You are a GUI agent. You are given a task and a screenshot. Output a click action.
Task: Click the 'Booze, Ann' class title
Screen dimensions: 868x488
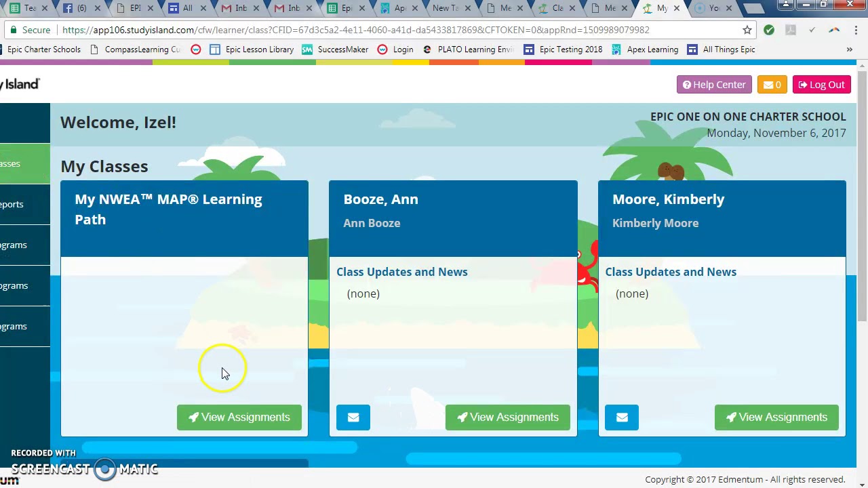(380, 199)
